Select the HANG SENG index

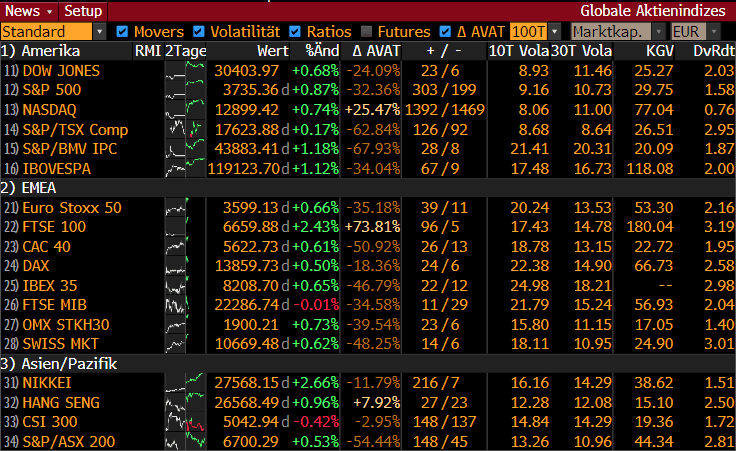click(x=61, y=402)
